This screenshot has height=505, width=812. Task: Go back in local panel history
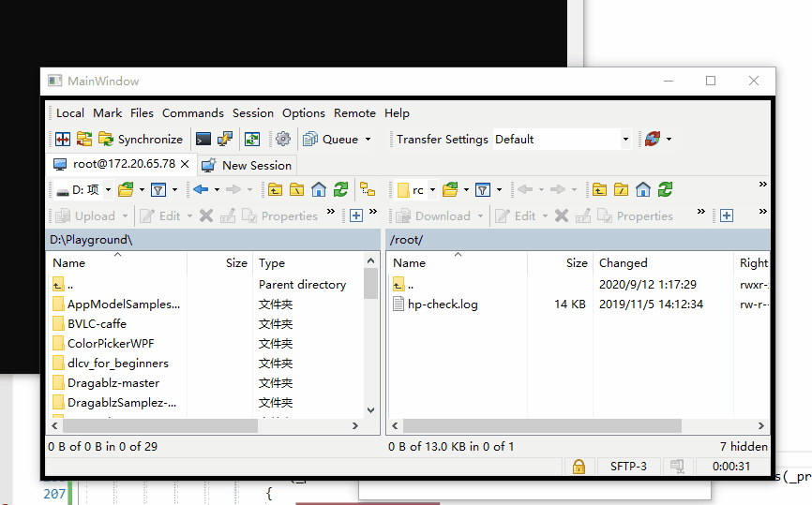click(x=201, y=189)
